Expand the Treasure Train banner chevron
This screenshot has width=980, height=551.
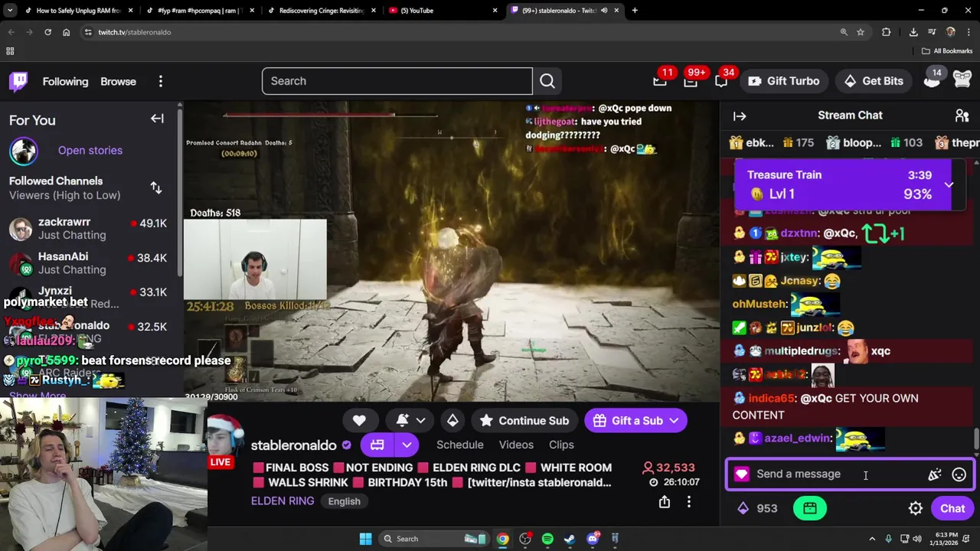[x=949, y=184]
